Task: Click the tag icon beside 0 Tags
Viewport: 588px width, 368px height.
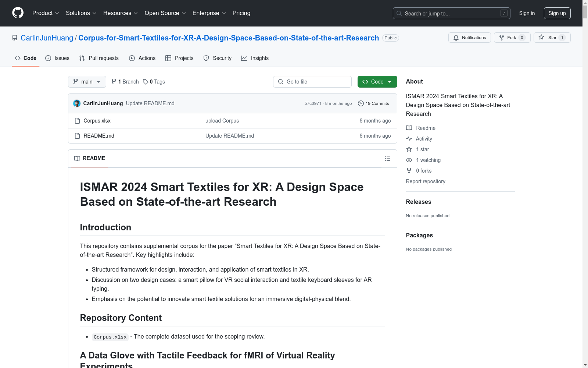Action: pyautogui.click(x=146, y=82)
